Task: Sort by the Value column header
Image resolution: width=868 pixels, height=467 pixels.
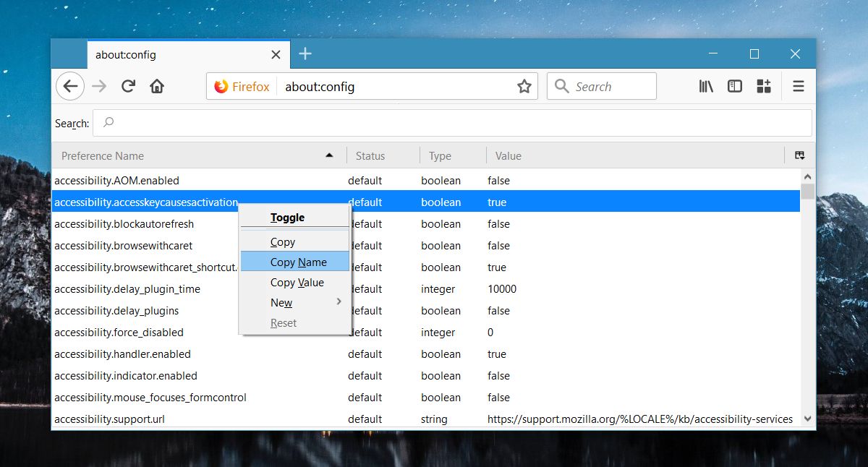Action: point(635,155)
